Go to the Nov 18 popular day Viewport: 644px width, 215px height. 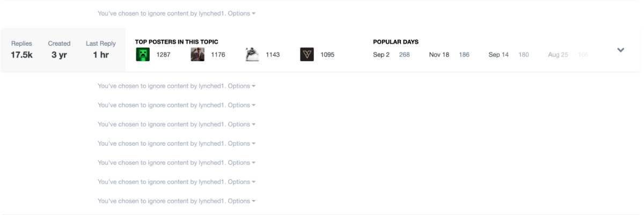439,55
